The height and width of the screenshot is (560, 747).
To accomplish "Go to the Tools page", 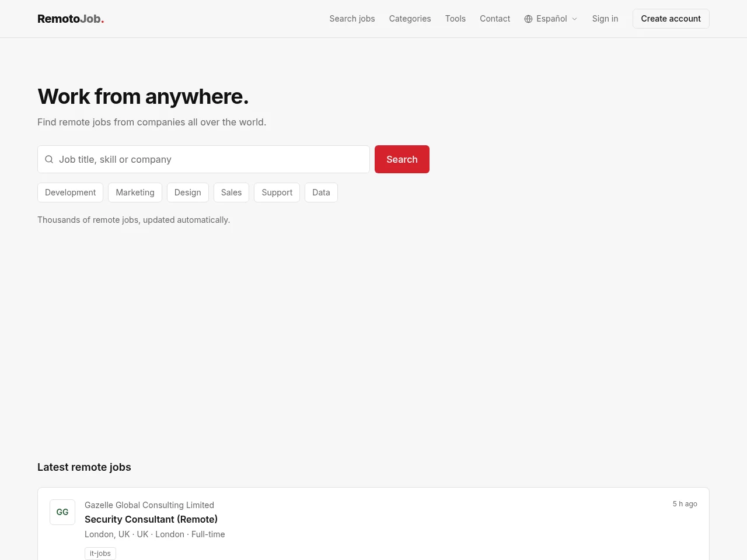I will click(455, 19).
